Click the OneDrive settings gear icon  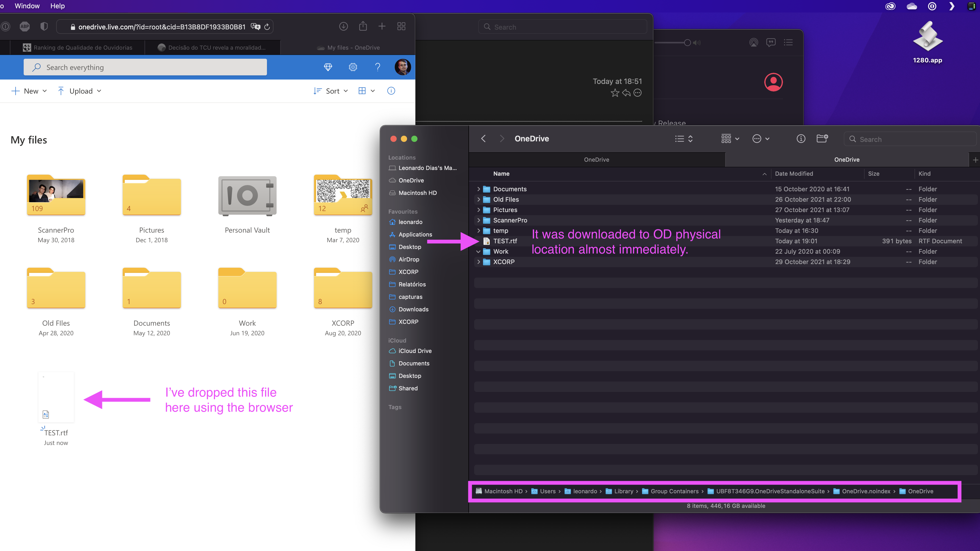(353, 67)
